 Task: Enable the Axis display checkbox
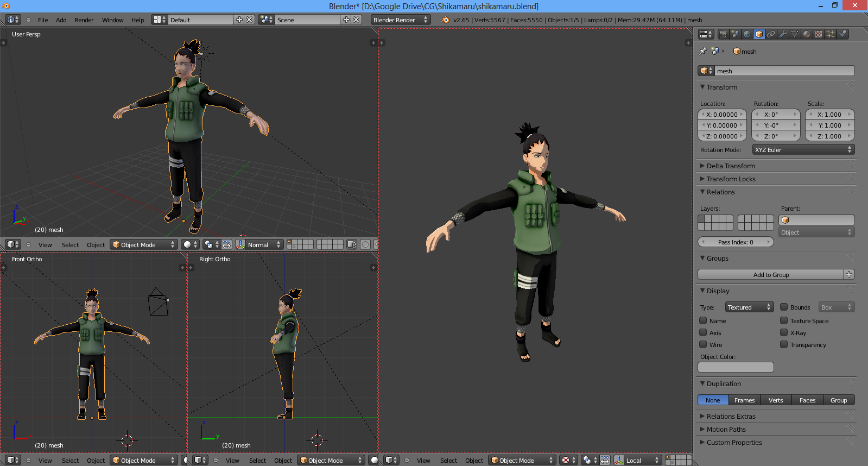click(703, 332)
